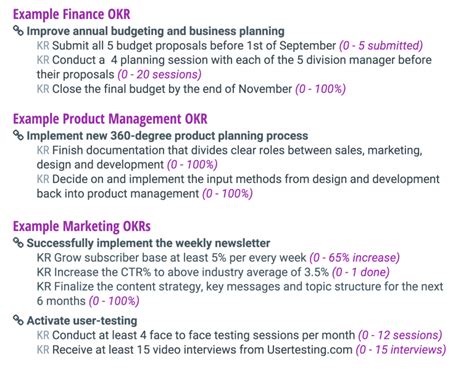This screenshot has width=474, height=372.
Task: Click link icon beside Implement new 360-degree objective
Action: click(18, 135)
